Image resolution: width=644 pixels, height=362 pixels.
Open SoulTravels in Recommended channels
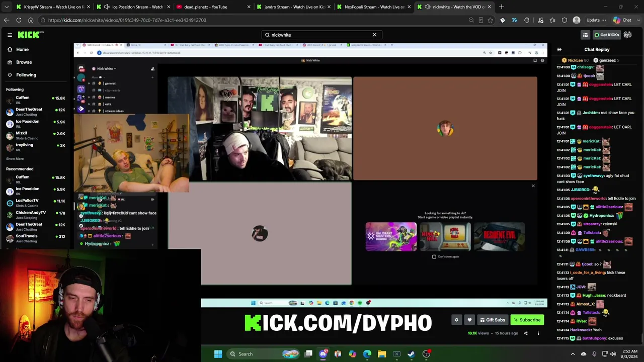pos(35,238)
